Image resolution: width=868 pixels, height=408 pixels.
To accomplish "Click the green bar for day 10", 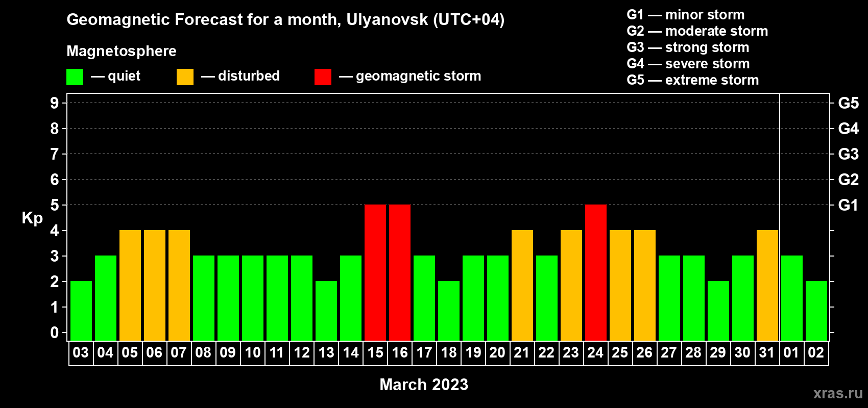I will (x=253, y=298).
